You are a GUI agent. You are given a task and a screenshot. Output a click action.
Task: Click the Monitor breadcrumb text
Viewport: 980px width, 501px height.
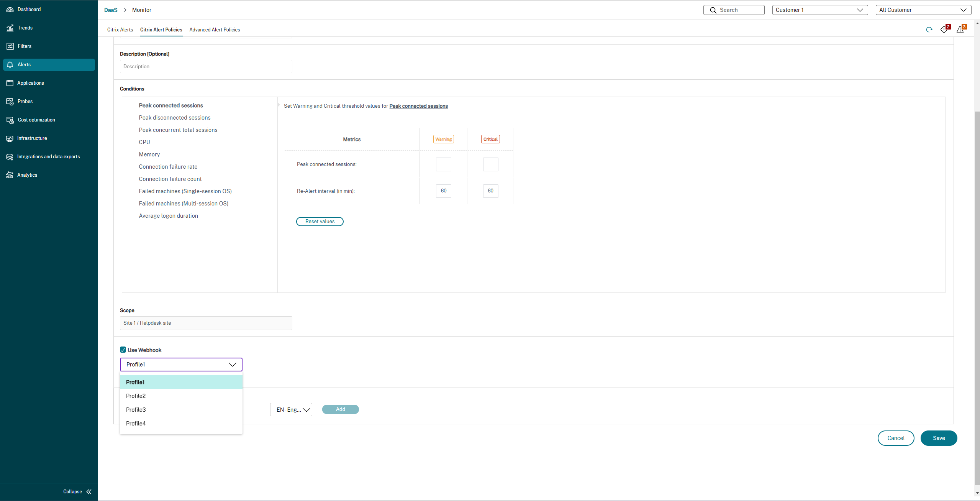pyautogui.click(x=142, y=10)
